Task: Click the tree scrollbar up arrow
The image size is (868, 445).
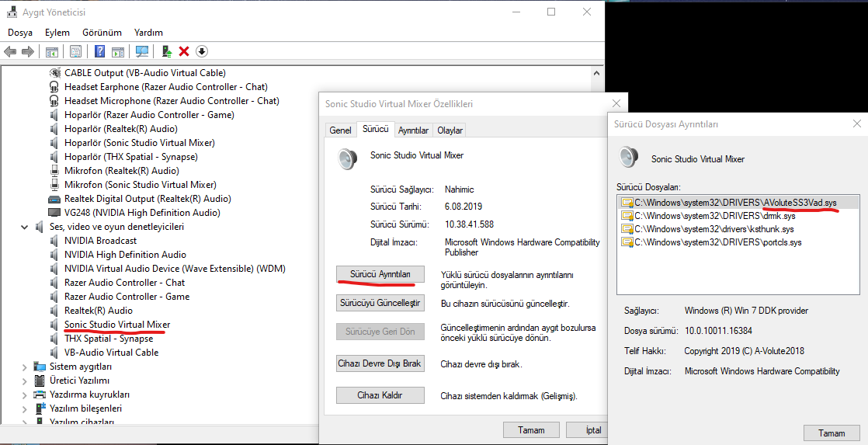Action: click(x=596, y=73)
